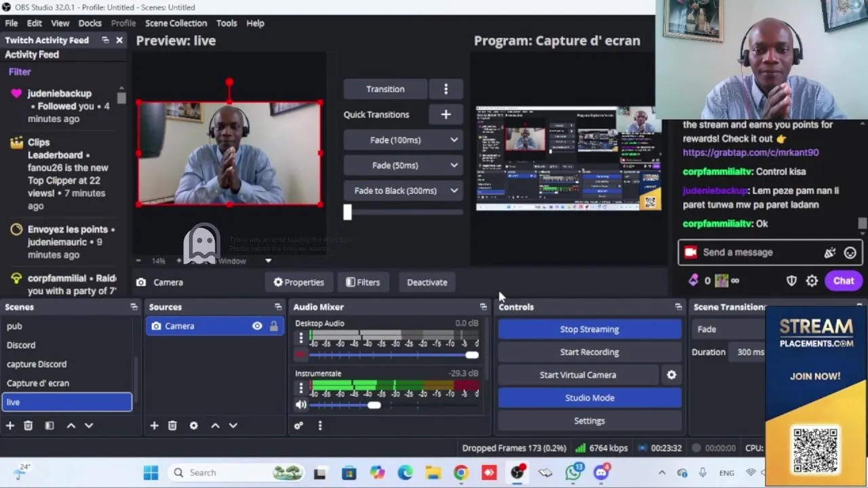Open OBS Settings from Controls

pos(589,421)
